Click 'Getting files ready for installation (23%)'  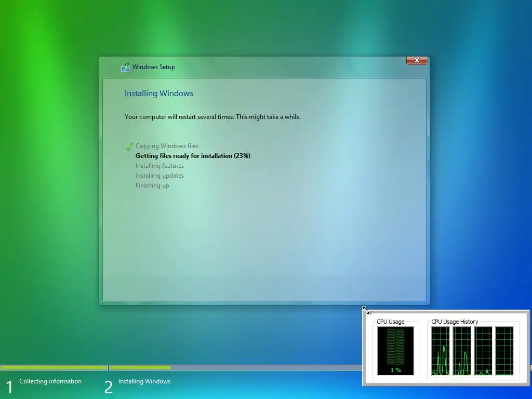[x=193, y=156]
